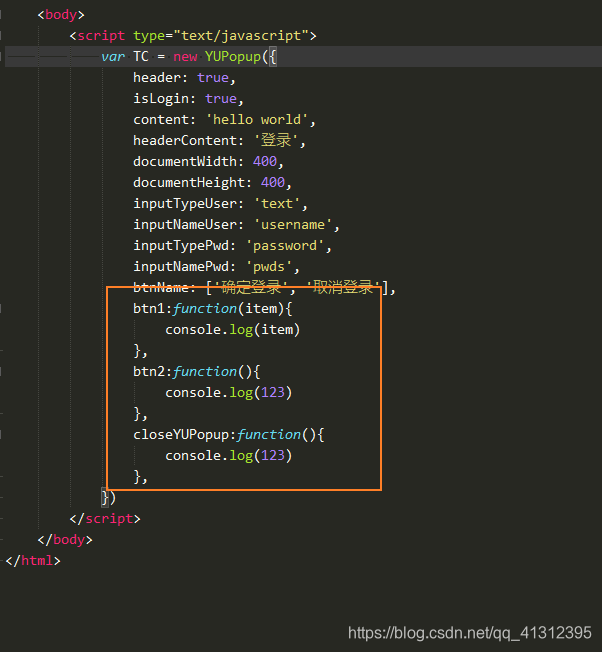Click the 'text' string value of inputTypeUser
This screenshot has height=652, width=602.
click(x=277, y=204)
